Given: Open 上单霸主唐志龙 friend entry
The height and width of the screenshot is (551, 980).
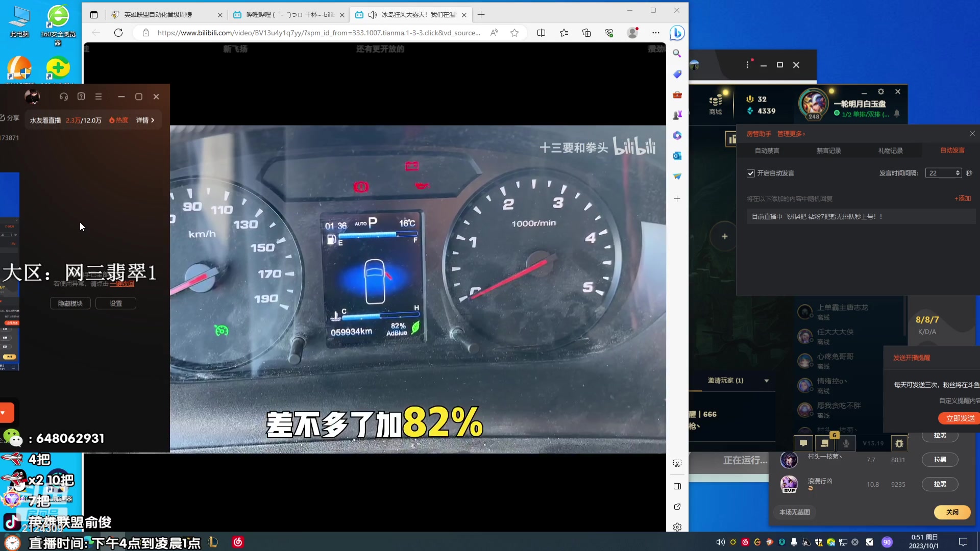Looking at the screenshot, I should point(847,312).
